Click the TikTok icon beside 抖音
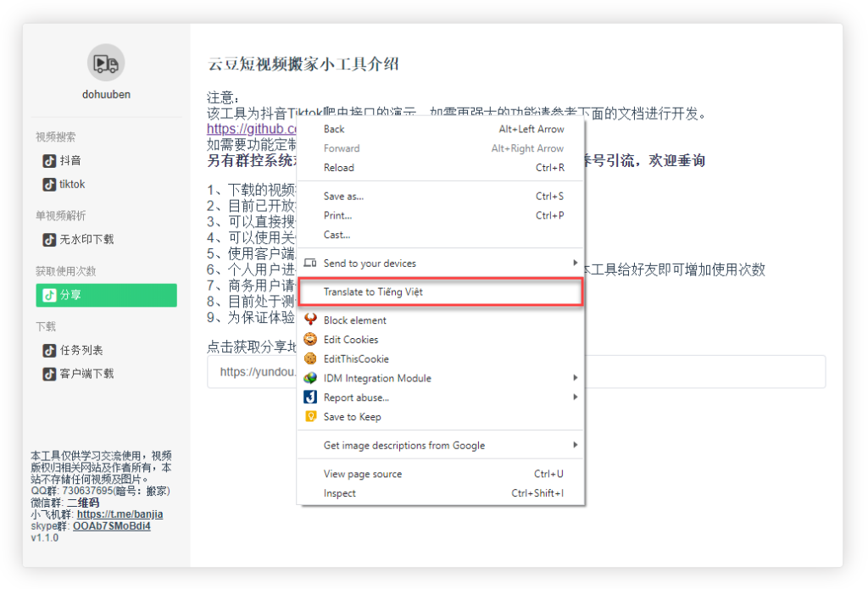The height and width of the screenshot is (589, 868). 49,160
